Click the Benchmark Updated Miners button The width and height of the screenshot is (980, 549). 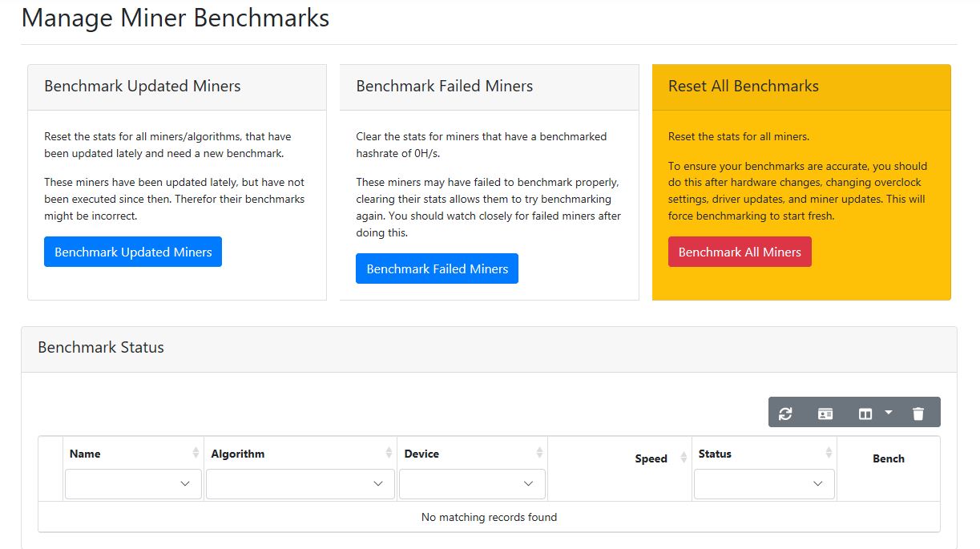132,251
